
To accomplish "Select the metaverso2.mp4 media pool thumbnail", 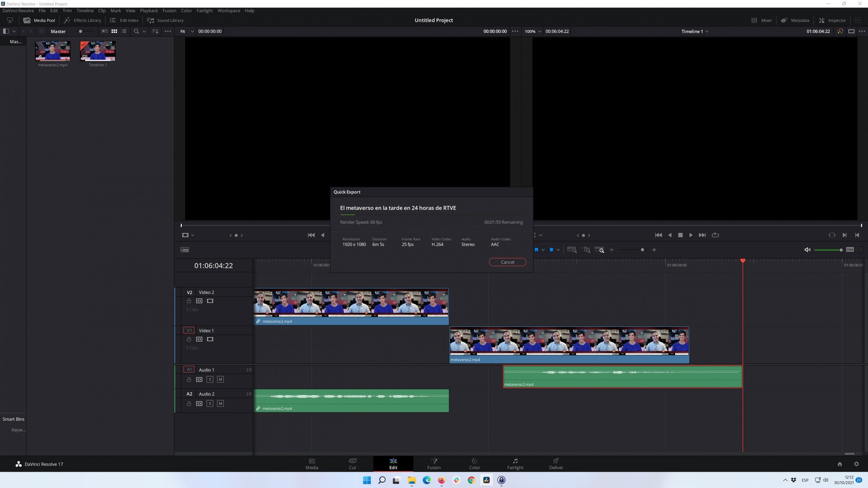I will [x=53, y=51].
